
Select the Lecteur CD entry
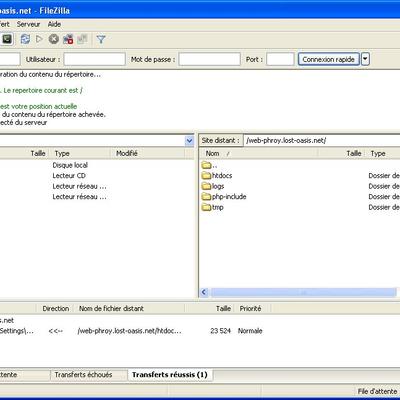(69, 176)
